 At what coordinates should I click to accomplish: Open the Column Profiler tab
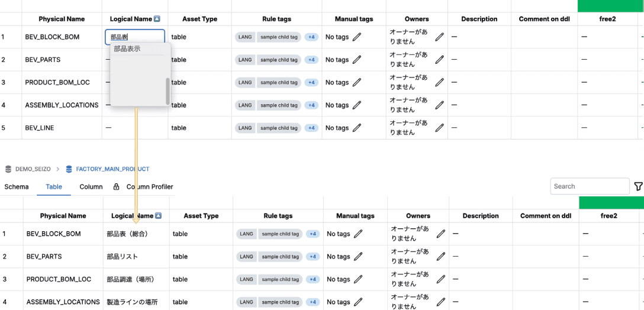pyautogui.click(x=150, y=187)
